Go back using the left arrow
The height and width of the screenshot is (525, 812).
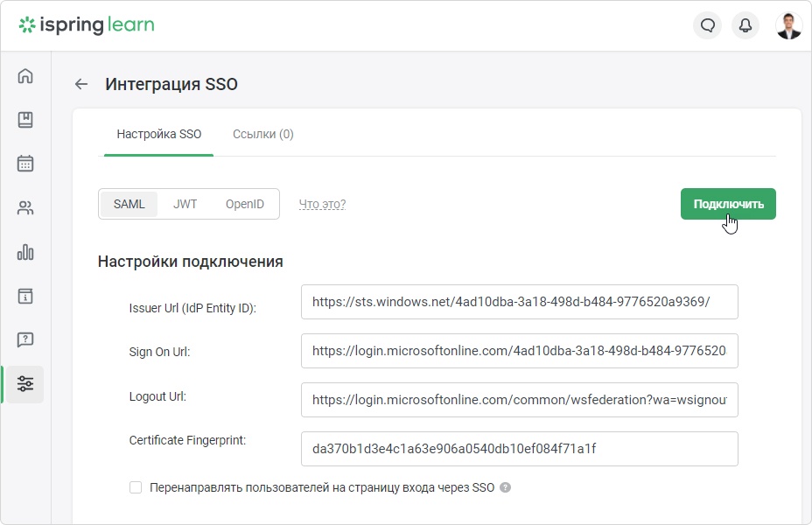(x=81, y=84)
